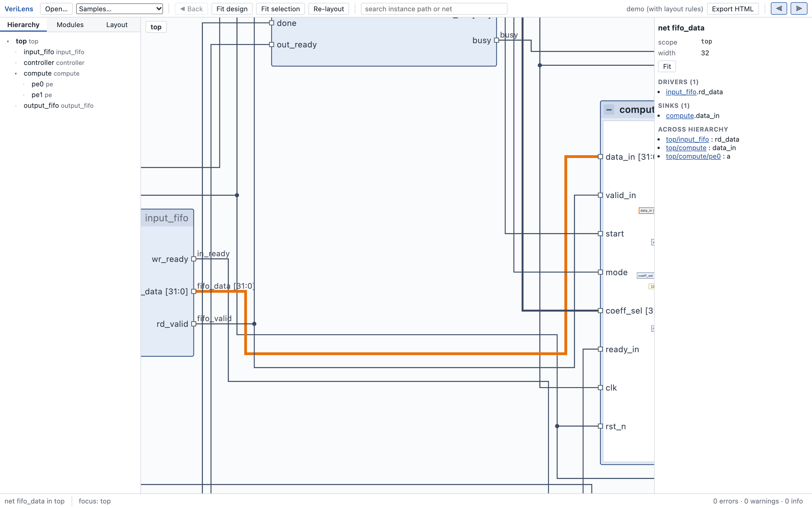Screen dimensions: 812x508
Task: Click the mode port square on compute
Action: coord(600,272)
